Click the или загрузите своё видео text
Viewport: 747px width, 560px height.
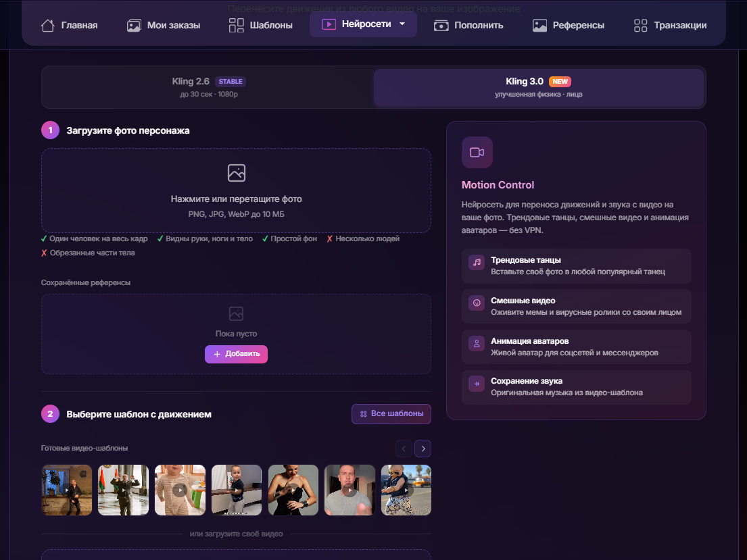[x=237, y=534]
